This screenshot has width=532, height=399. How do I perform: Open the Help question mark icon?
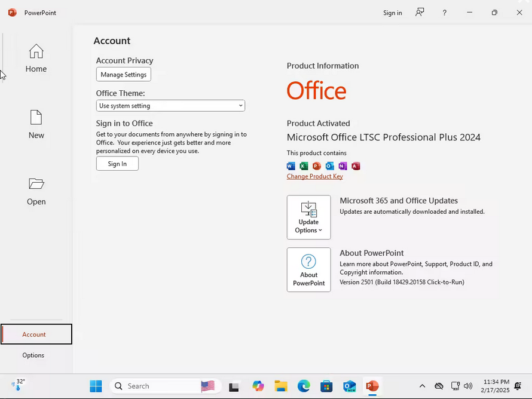tap(444, 13)
